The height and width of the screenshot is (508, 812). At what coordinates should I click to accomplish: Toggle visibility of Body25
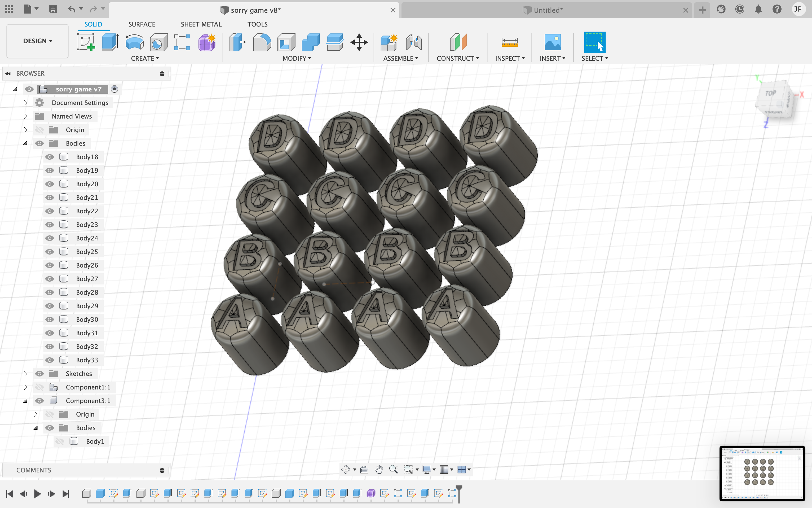[50, 252]
